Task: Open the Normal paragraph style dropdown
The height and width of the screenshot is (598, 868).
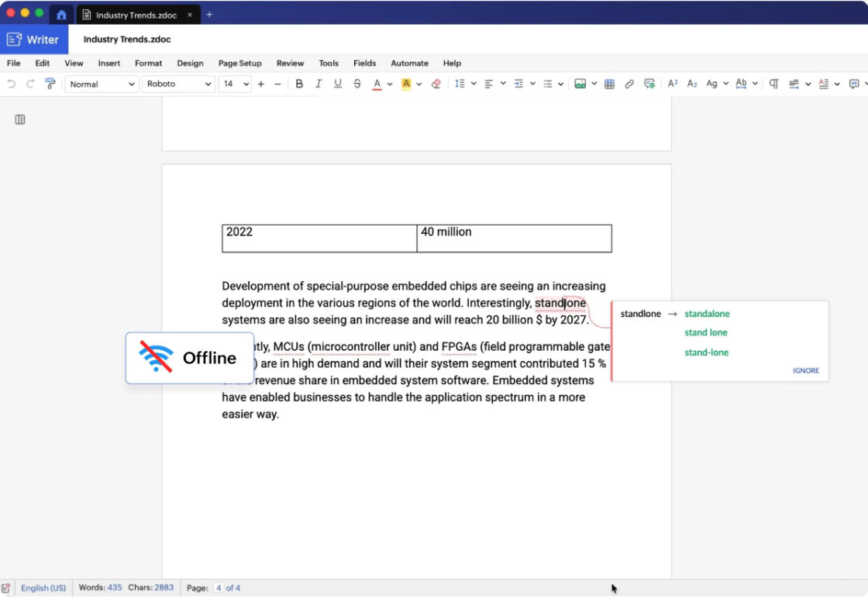Action: (x=102, y=84)
